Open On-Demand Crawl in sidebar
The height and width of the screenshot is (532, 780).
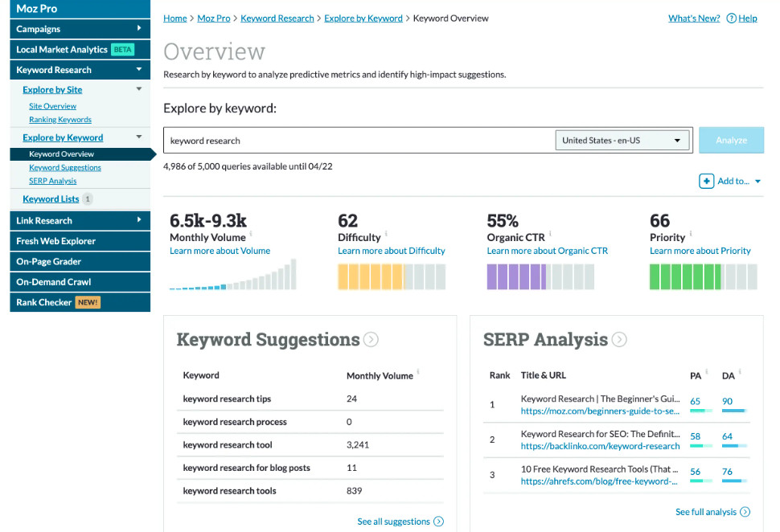80,282
